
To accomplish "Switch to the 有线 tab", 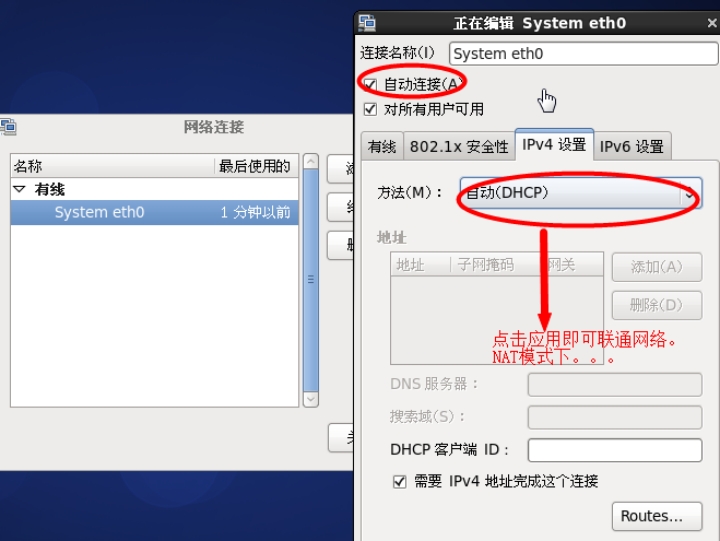I will (382, 146).
